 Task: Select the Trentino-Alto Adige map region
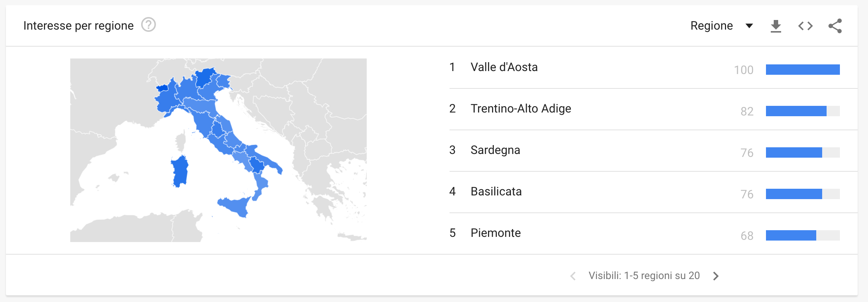point(205,77)
